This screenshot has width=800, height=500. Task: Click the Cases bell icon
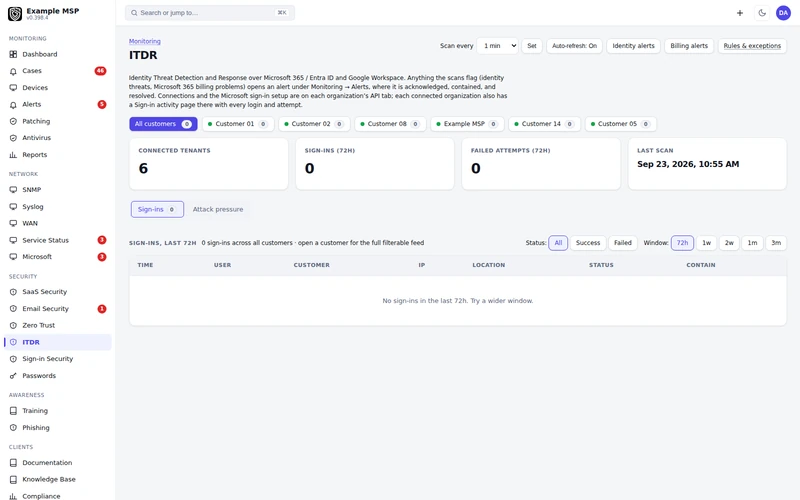(x=13, y=71)
